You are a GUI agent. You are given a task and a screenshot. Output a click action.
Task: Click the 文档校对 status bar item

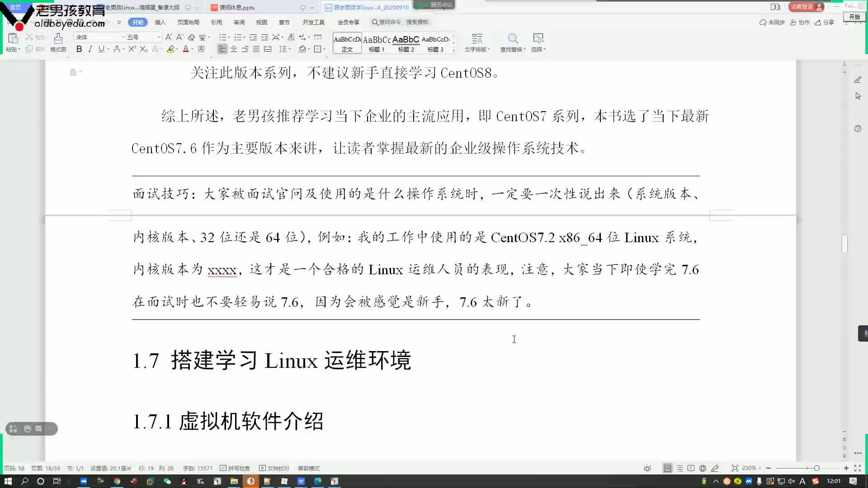tap(275, 468)
